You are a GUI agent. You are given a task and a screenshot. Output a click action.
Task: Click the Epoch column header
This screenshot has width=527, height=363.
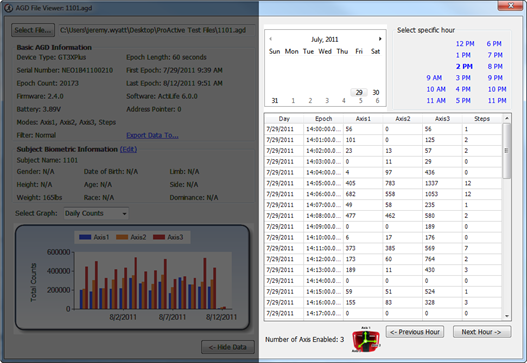(x=323, y=119)
